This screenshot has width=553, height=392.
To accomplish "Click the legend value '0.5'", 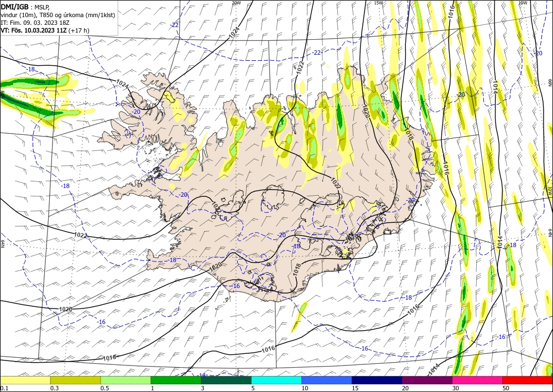I will click(x=105, y=388).
